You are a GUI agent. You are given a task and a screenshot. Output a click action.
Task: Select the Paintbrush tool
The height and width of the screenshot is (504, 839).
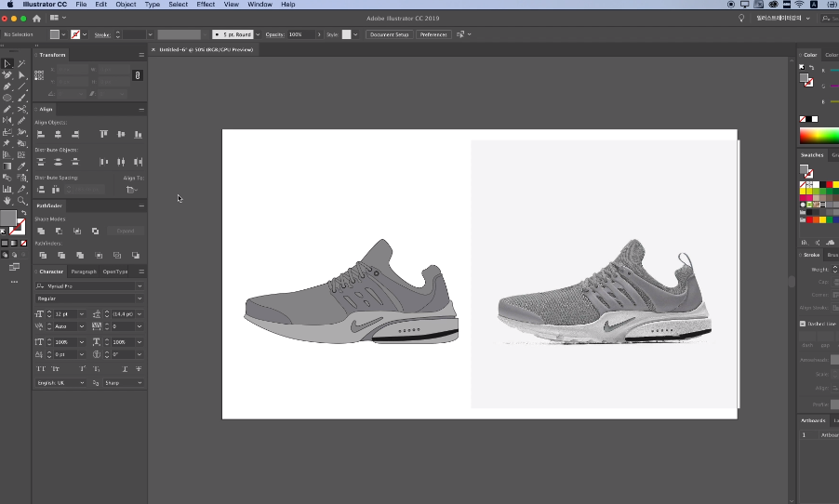[x=21, y=98]
